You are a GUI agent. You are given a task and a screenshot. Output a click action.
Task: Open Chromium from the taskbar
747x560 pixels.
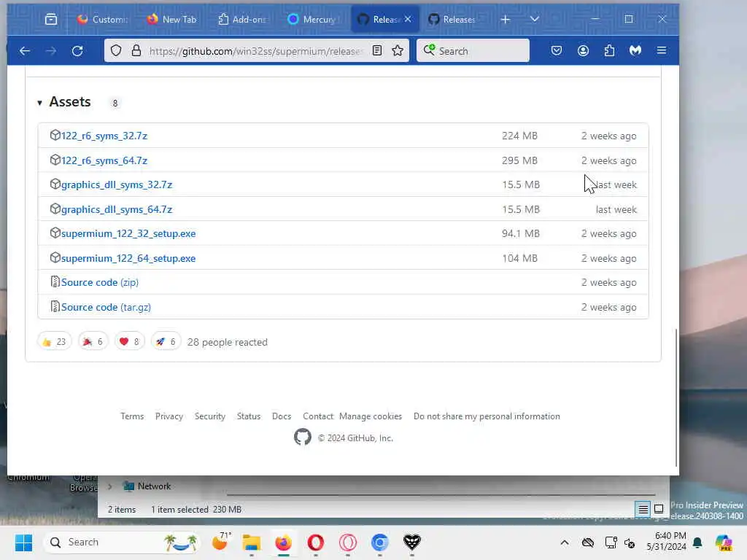[x=379, y=542]
